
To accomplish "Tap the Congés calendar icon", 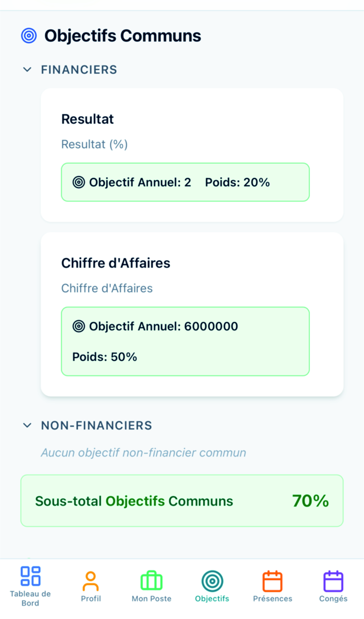I will click(333, 581).
